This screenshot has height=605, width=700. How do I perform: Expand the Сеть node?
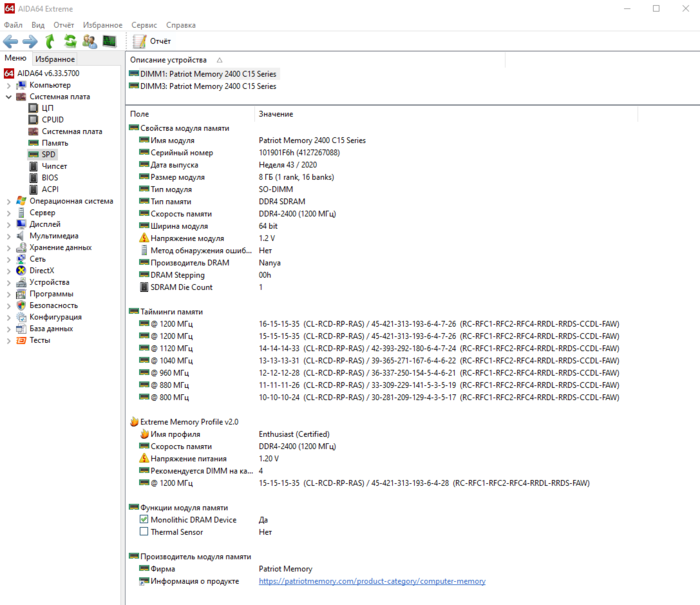[8, 259]
